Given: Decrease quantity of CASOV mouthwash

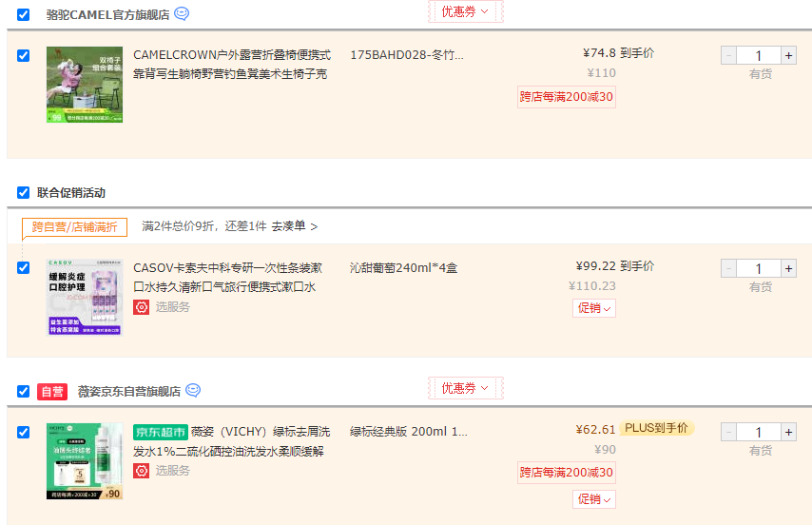Looking at the screenshot, I should [x=728, y=268].
